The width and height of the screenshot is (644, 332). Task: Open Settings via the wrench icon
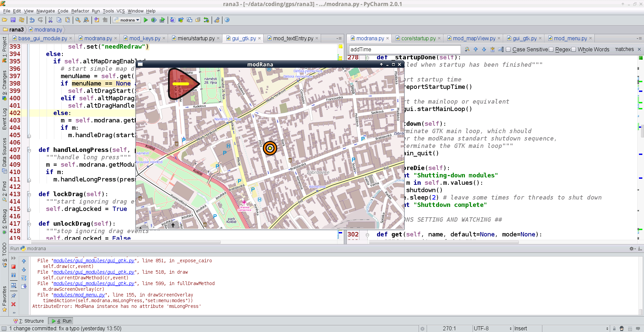(x=217, y=20)
